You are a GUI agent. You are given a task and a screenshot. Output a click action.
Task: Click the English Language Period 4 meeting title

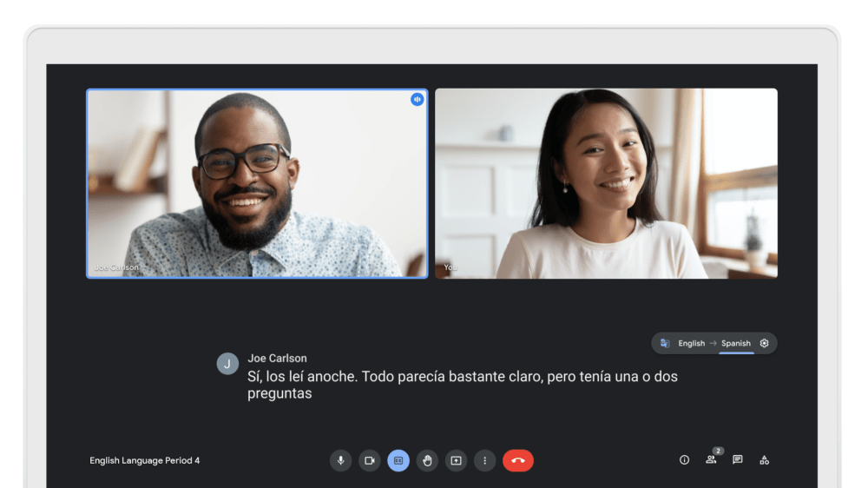[x=145, y=460]
